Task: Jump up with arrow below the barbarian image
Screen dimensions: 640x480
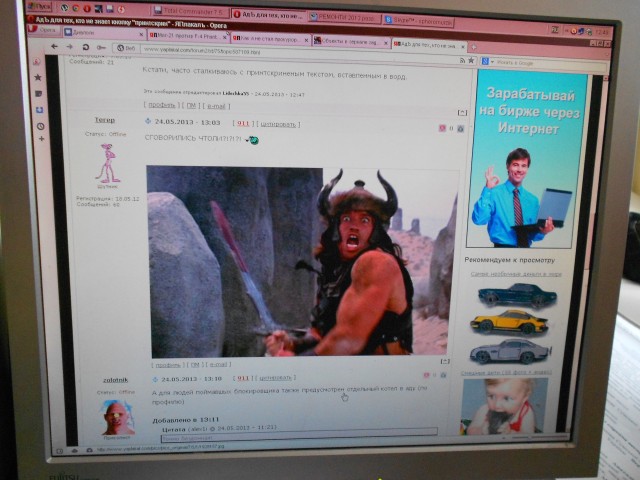Action: (445, 361)
